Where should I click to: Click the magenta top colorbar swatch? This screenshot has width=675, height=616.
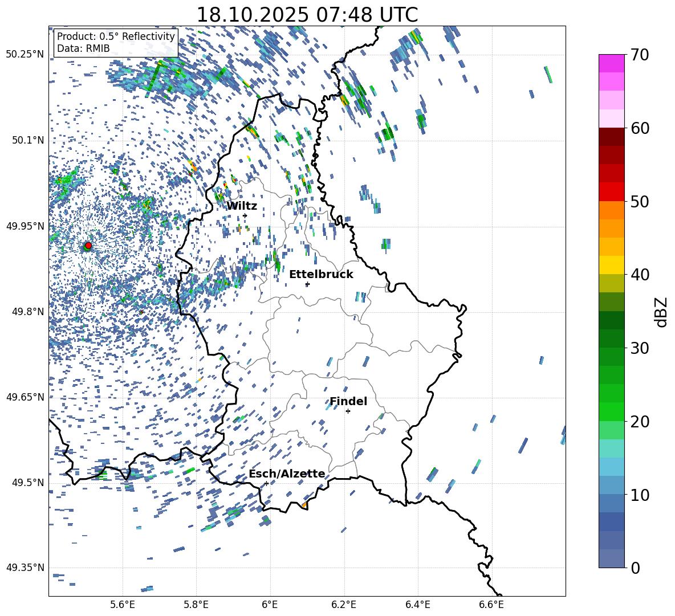[612, 63]
